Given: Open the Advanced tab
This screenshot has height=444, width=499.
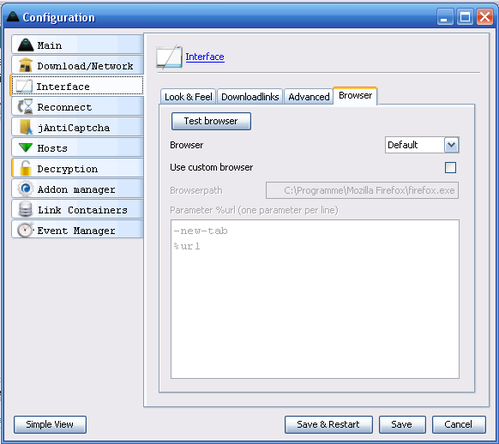Looking at the screenshot, I should coord(309,97).
